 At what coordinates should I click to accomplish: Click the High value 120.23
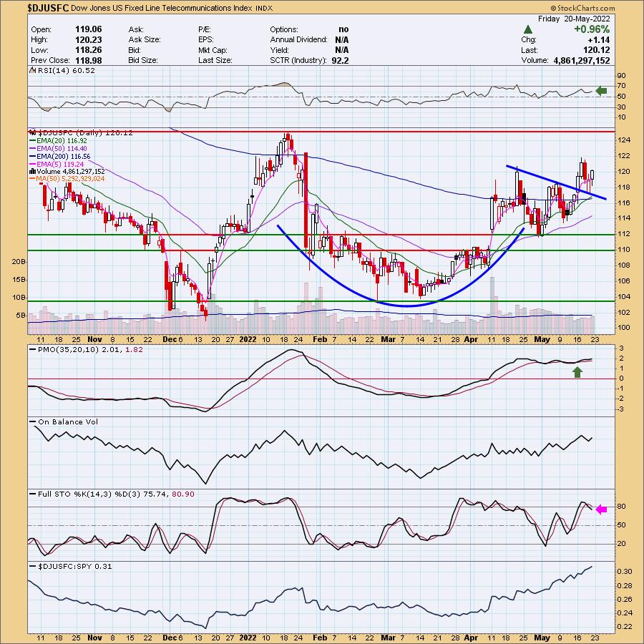click(x=88, y=40)
